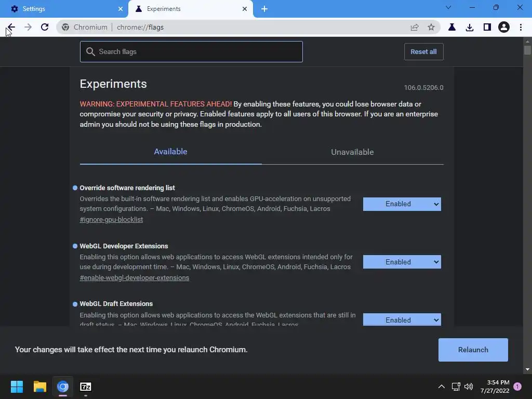Screen dimensions: 532x399
Task: Switch to the Settings tab
Action: (x=64, y=9)
